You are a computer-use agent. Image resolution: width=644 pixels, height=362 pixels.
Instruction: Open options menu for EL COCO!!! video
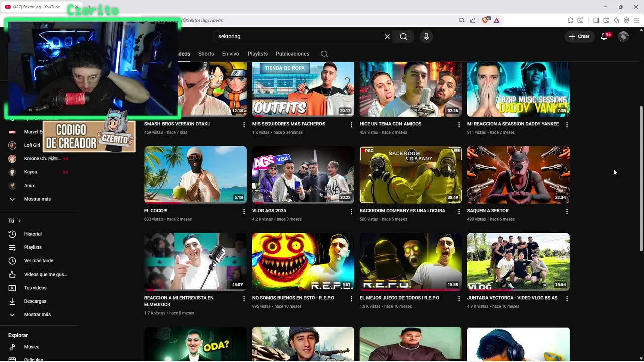pos(244,212)
